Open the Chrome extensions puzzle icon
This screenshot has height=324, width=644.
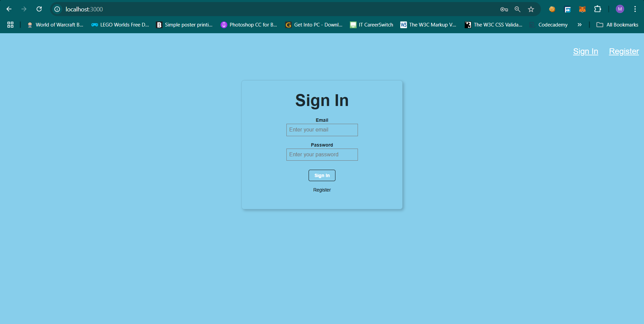tap(598, 9)
